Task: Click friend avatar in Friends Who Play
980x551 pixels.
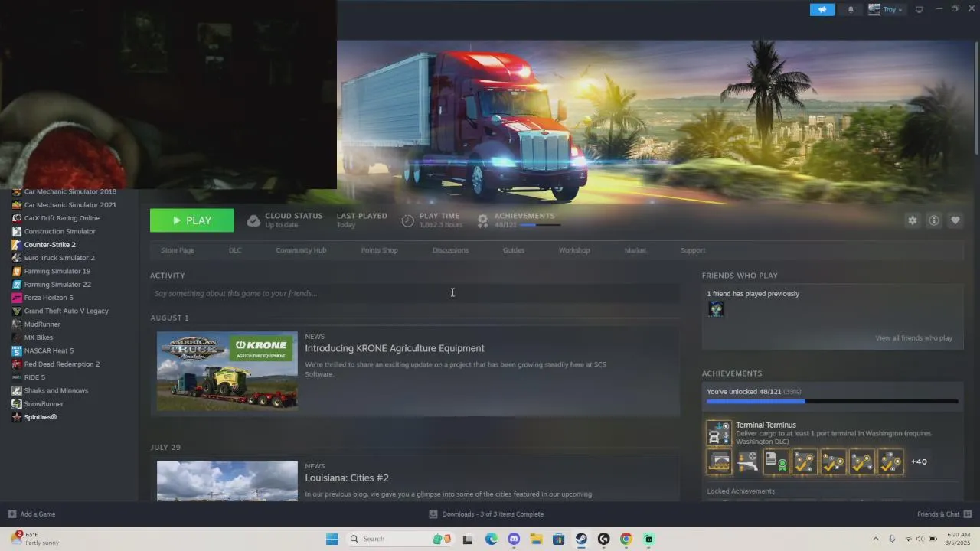Action: (x=715, y=308)
